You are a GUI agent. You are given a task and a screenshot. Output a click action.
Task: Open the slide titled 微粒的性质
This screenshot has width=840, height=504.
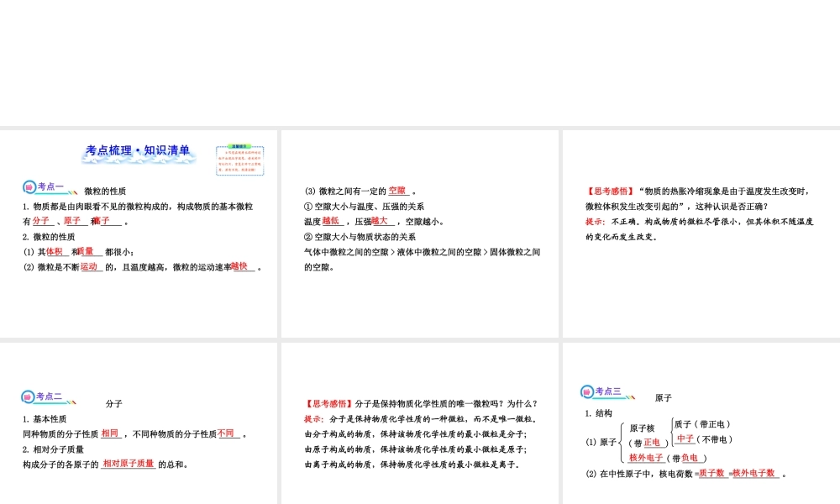139,234
